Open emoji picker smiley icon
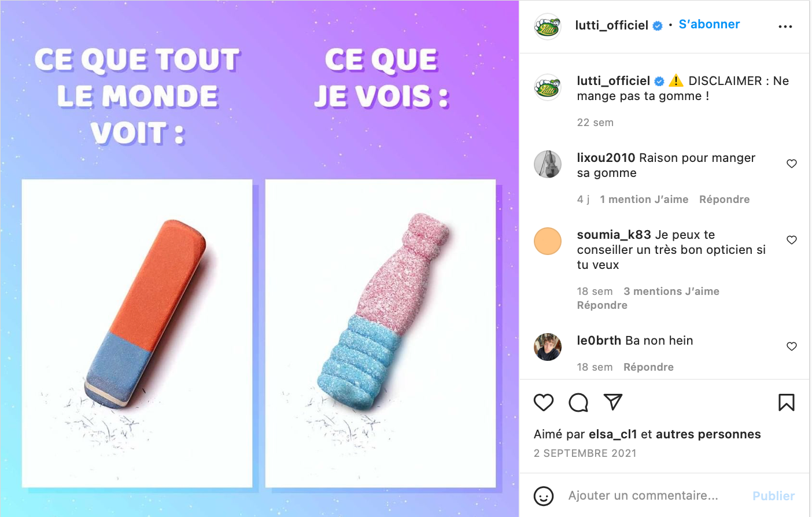The width and height of the screenshot is (812, 517). pyautogui.click(x=544, y=496)
